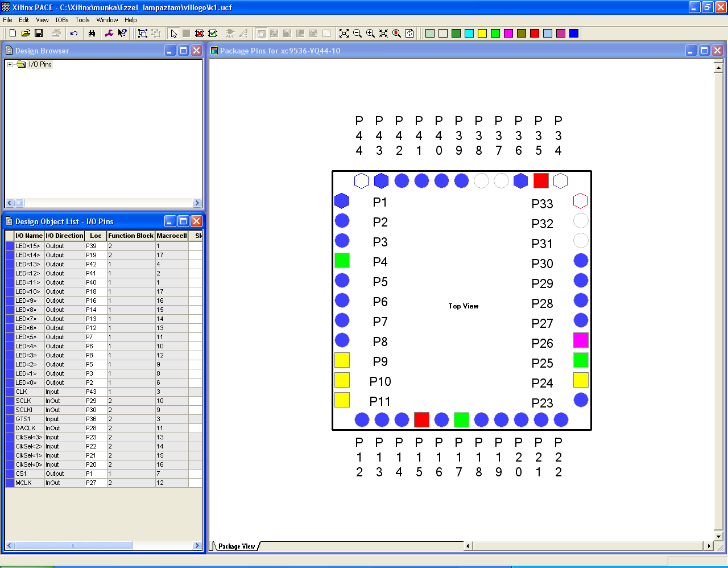Sort by the I/O Name column header
Screen dimensions: 728x568
click(x=29, y=236)
